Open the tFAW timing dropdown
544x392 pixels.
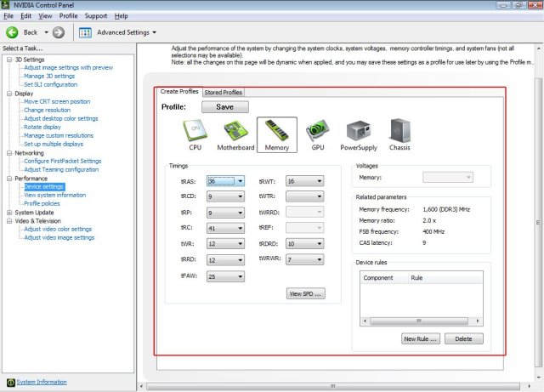pyautogui.click(x=240, y=276)
